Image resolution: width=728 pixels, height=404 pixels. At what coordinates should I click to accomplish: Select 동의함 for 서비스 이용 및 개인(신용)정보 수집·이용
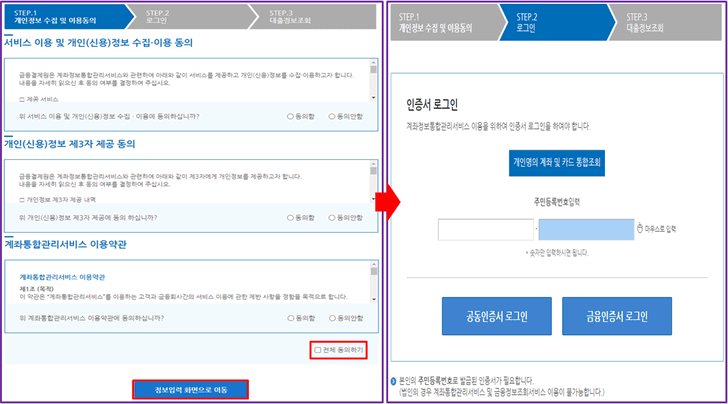point(290,117)
